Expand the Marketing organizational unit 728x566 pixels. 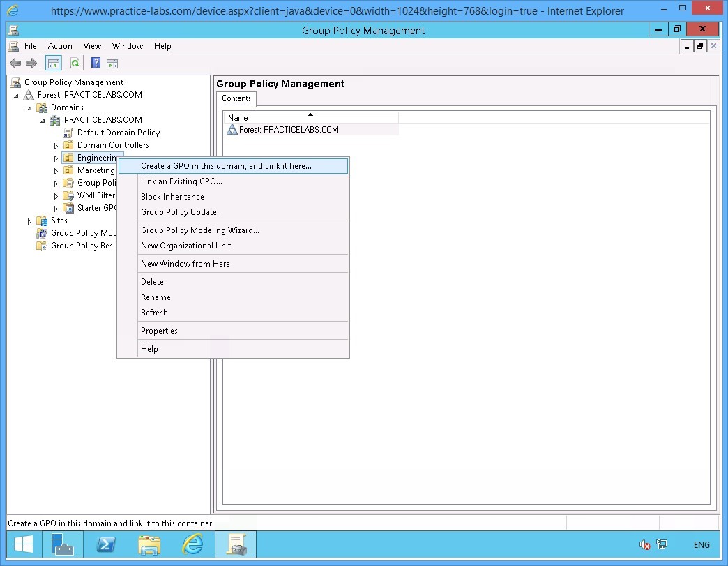(56, 170)
